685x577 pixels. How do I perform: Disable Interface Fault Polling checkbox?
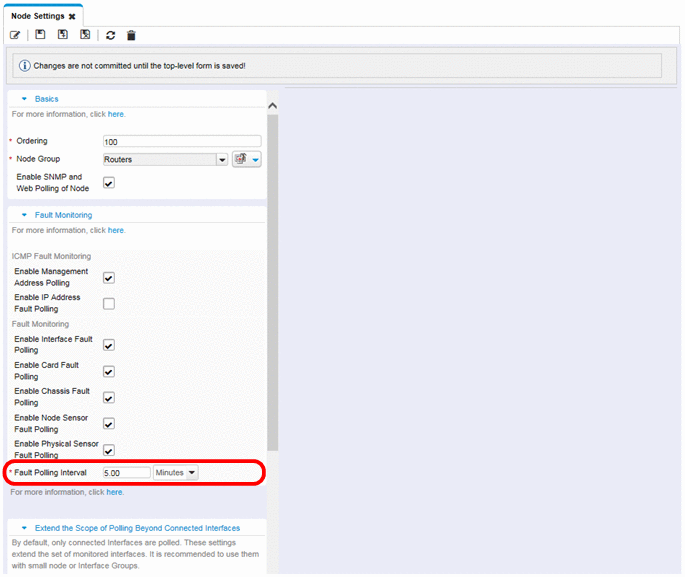[109, 345]
